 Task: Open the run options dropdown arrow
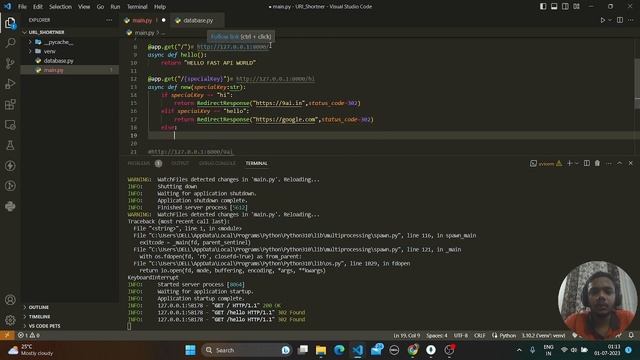click(x=610, y=20)
